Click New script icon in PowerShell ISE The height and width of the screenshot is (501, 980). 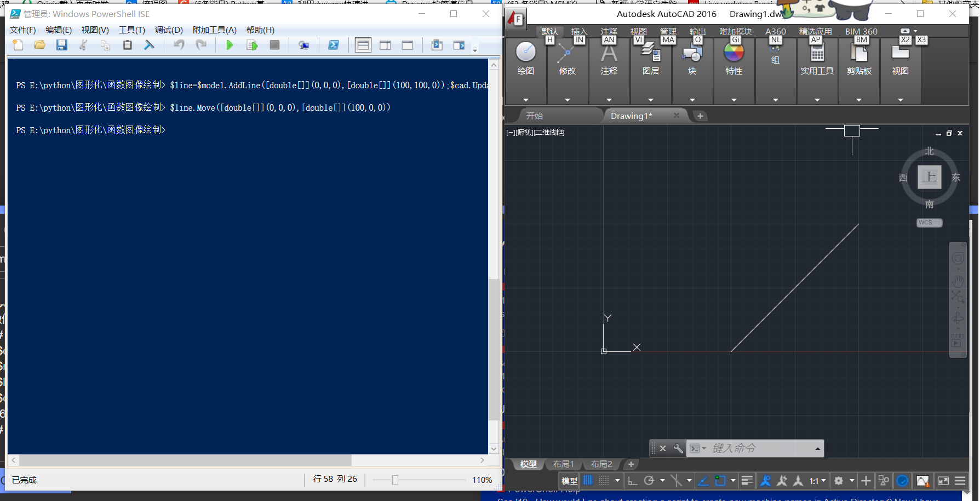click(18, 45)
